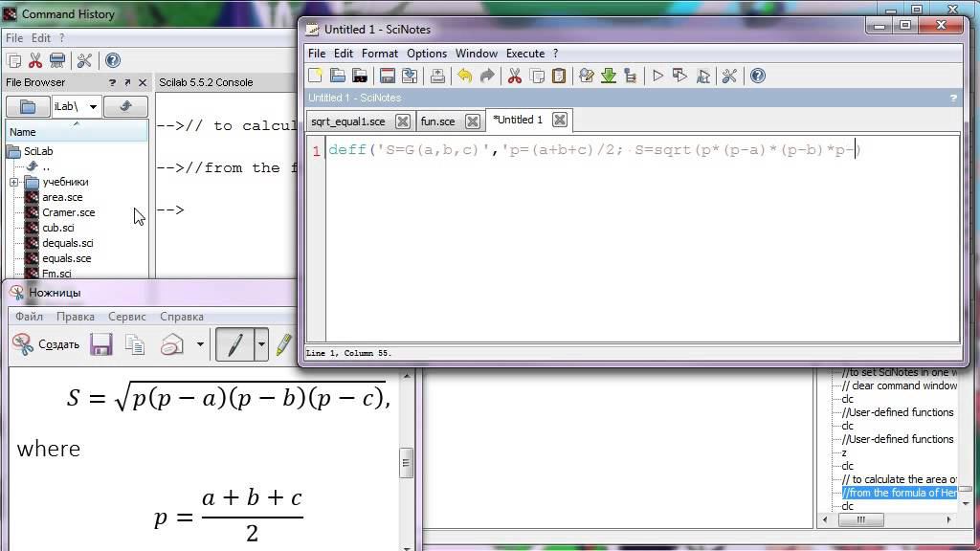Select the highlighter tool in Scissors
980x551 pixels.
coord(283,344)
